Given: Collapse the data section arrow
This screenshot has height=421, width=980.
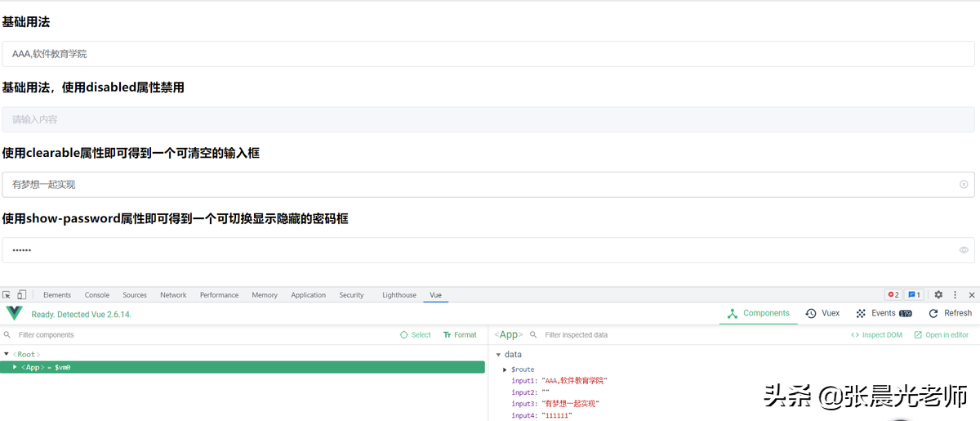Looking at the screenshot, I should (x=498, y=355).
